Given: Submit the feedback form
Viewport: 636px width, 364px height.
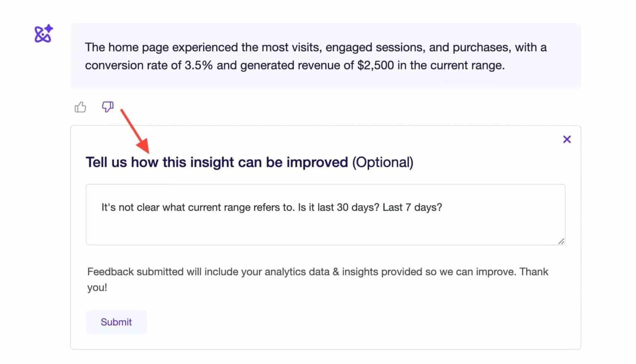Looking at the screenshot, I should click(116, 322).
